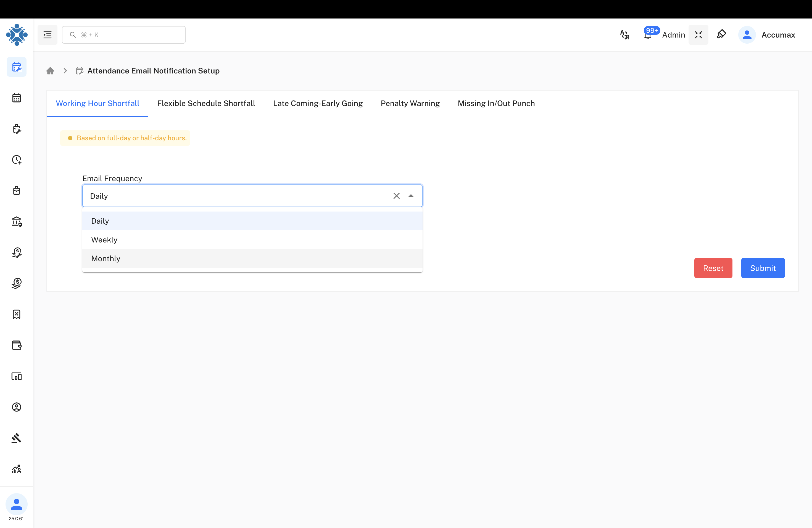
Task: Click the payroll money-wrench icon
Action: coord(16,252)
